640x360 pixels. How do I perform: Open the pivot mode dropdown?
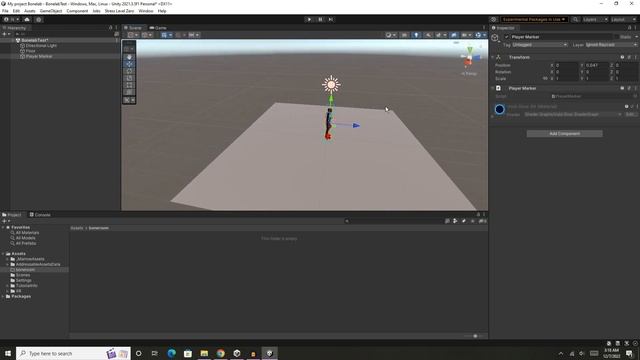[133, 35]
